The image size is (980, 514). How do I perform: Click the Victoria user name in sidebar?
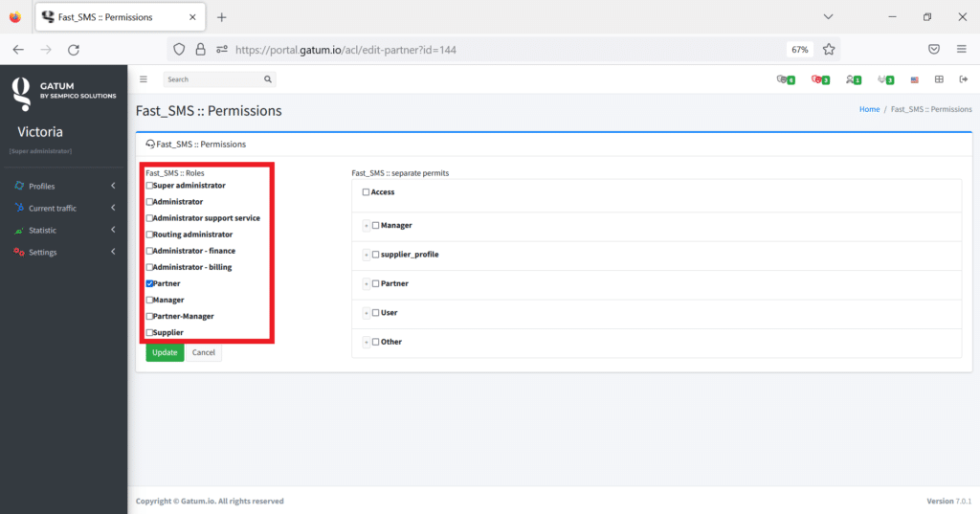(40, 132)
